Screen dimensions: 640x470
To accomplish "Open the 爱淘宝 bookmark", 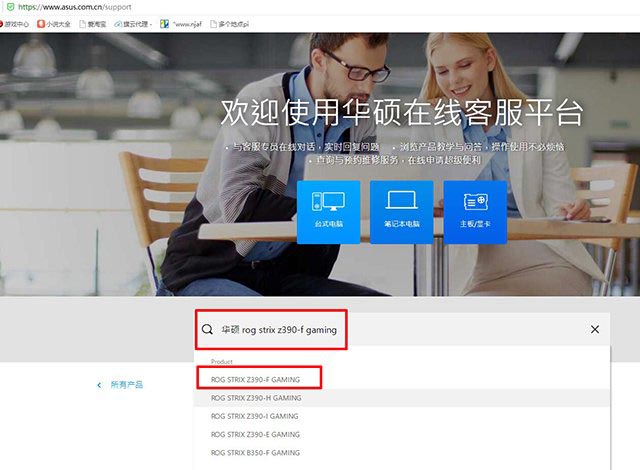I will (x=93, y=24).
